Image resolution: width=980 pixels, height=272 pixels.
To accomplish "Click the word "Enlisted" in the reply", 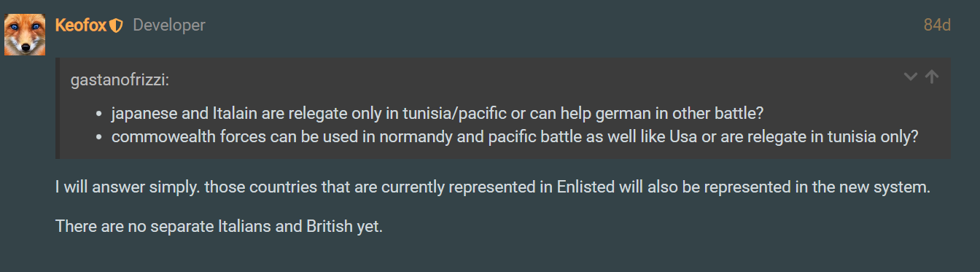I will pos(586,187).
